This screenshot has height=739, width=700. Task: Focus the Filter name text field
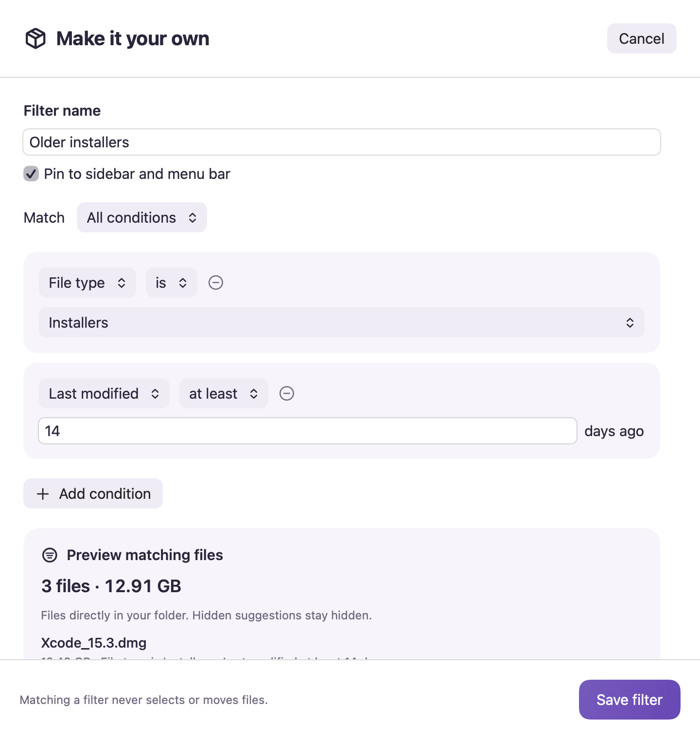tap(342, 142)
